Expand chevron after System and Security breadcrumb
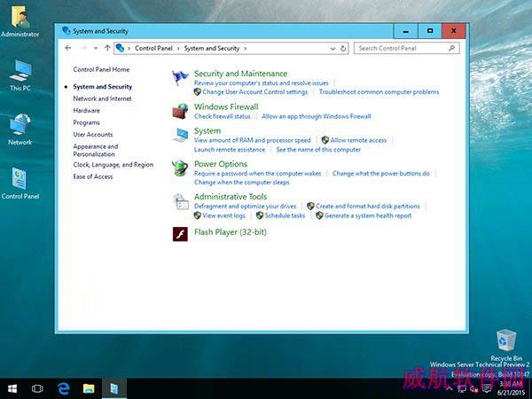The height and width of the screenshot is (399, 532). coord(246,49)
